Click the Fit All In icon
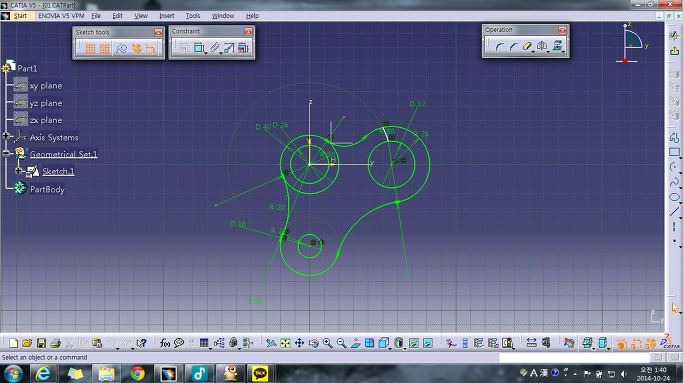Viewport: 683px width, 383px height. click(x=285, y=343)
